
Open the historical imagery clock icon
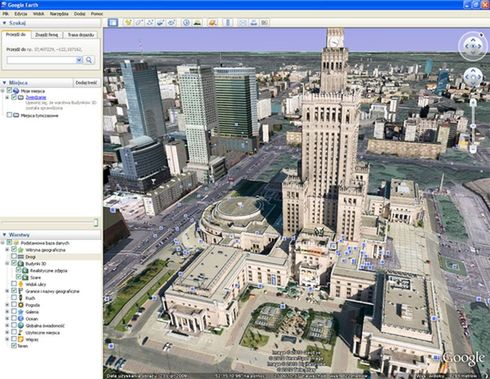(186, 22)
